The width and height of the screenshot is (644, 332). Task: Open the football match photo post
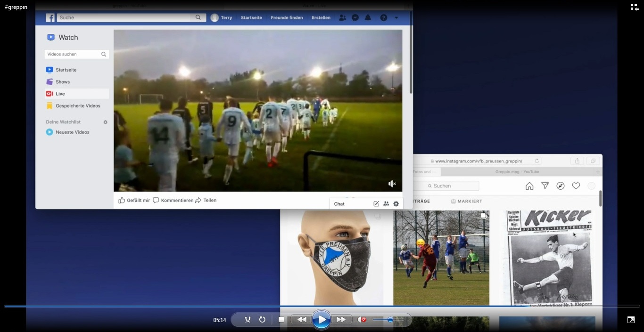[441, 258]
